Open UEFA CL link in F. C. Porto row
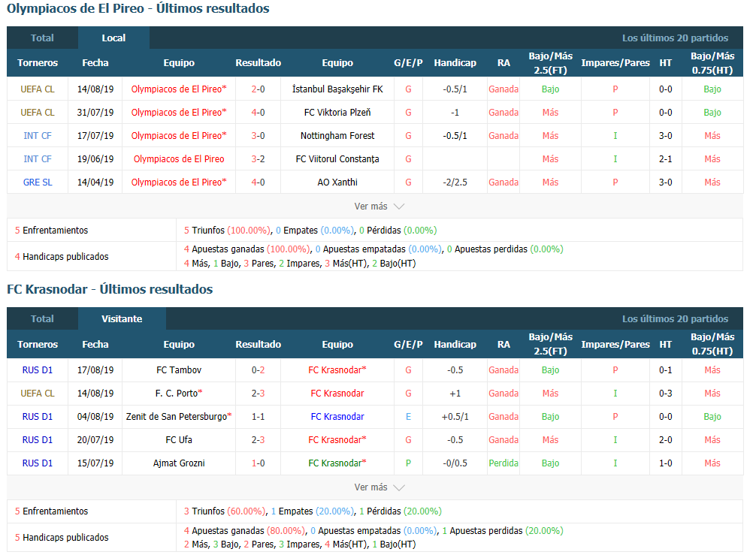The image size is (756, 555). pyautogui.click(x=38, y=393)
